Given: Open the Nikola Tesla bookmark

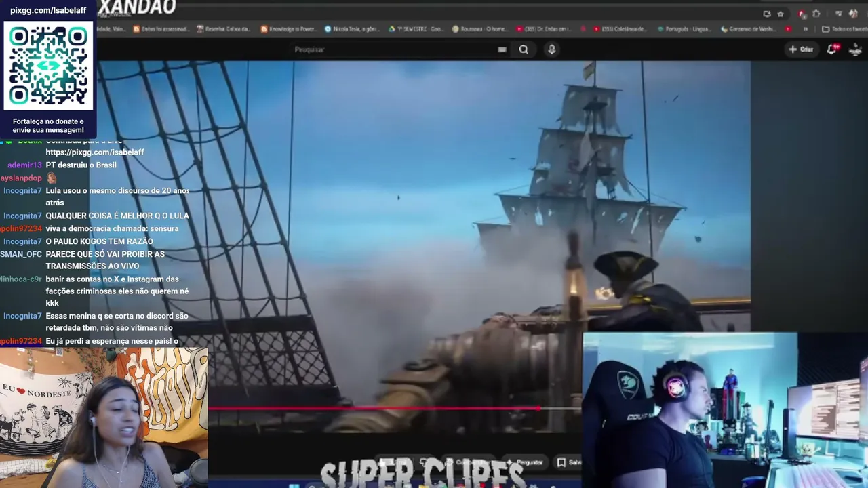Looking at the screenshot, I should pos(351,29).
